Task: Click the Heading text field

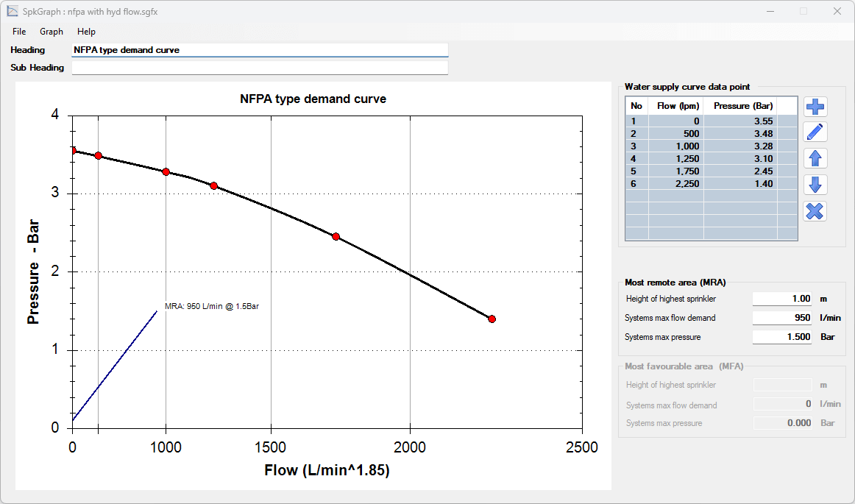Action: tap(259, 50)
